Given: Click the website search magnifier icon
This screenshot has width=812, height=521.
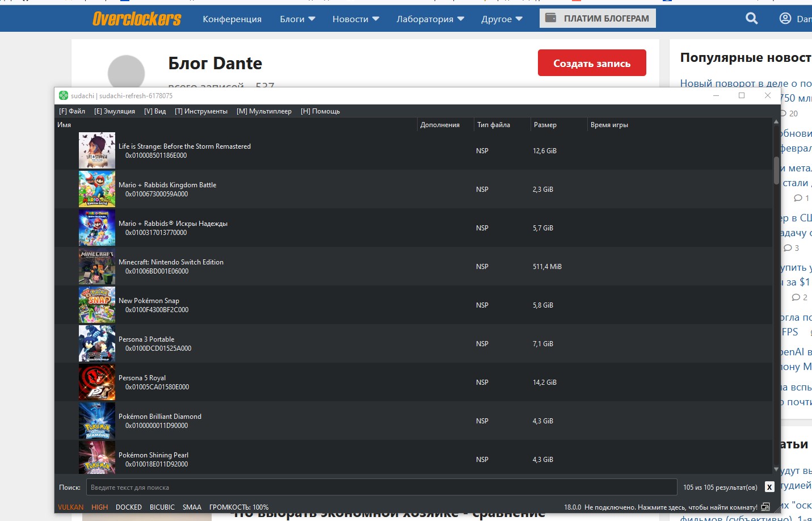Looking at the screenshot, I should (752, 19).
